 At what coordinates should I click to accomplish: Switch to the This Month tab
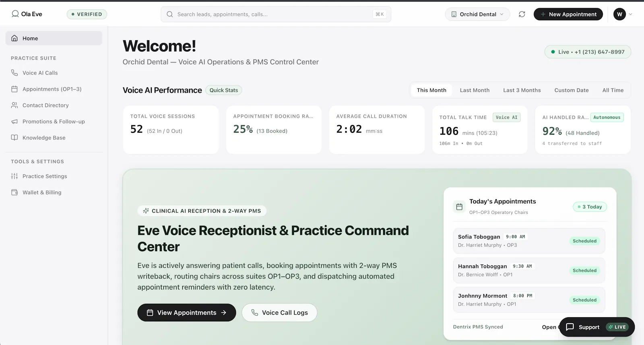point(431,90)
